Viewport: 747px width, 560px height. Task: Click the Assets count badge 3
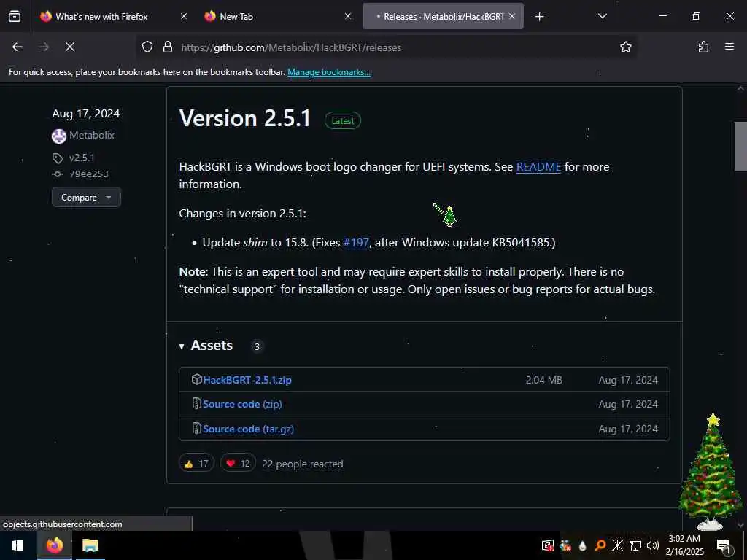257,346
